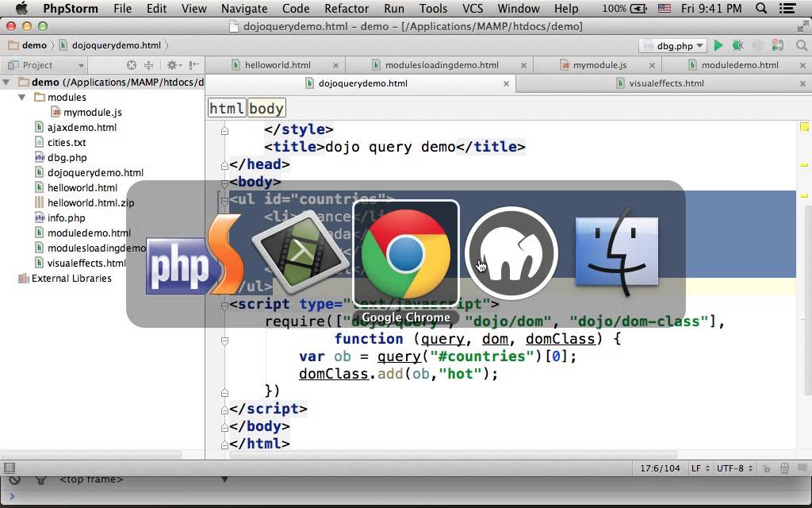812x508 pixels.
Task: Switch to MAMP elephant icon in app switcher
Action: coord(511,253)
